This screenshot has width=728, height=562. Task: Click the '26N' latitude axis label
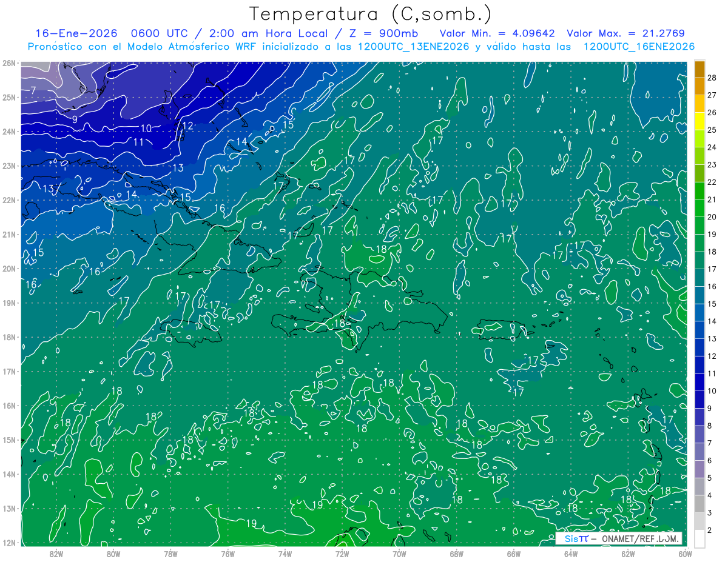9,63
